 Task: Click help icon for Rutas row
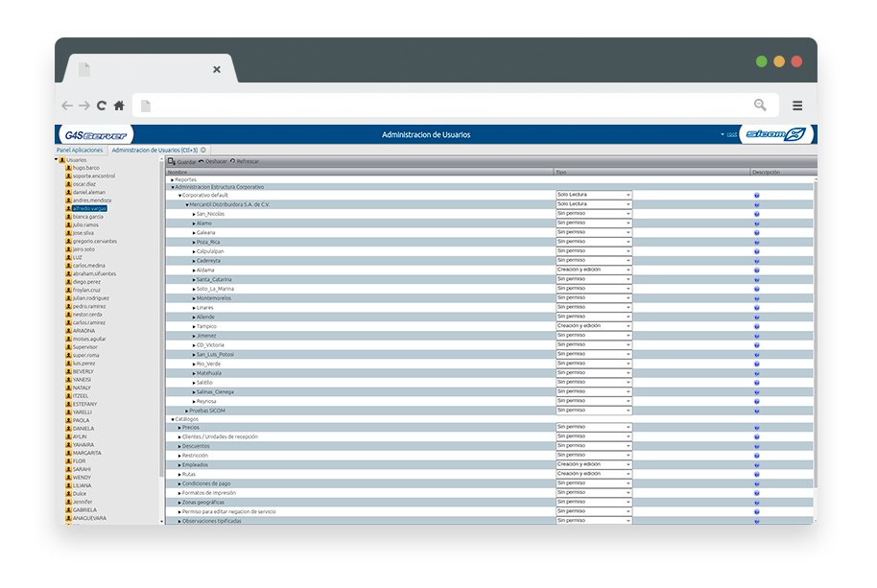[757, 475]
